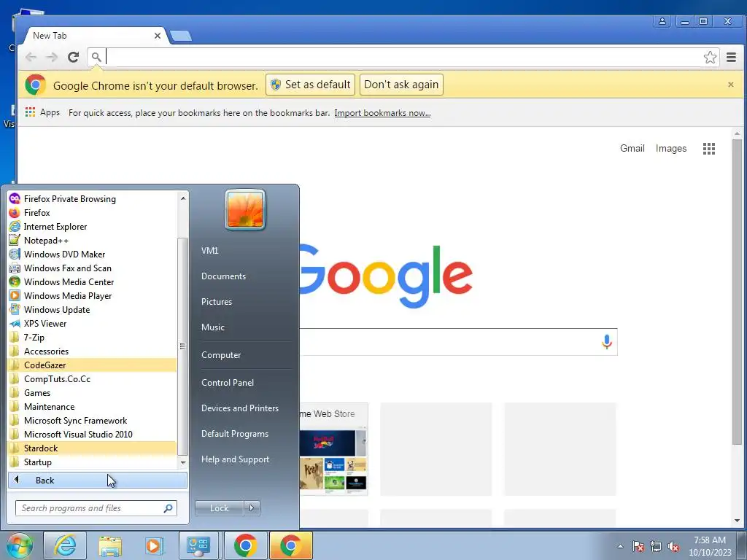Click Back in the Start menu
Screen dimensions: 747x560
[97, 480]
